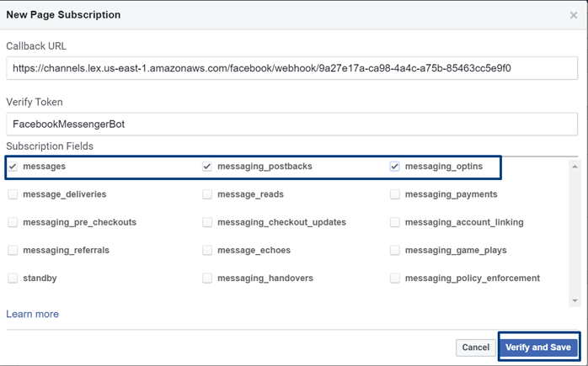Uncheck the messaging_postbacks checkbox

(x=207, y=167)
